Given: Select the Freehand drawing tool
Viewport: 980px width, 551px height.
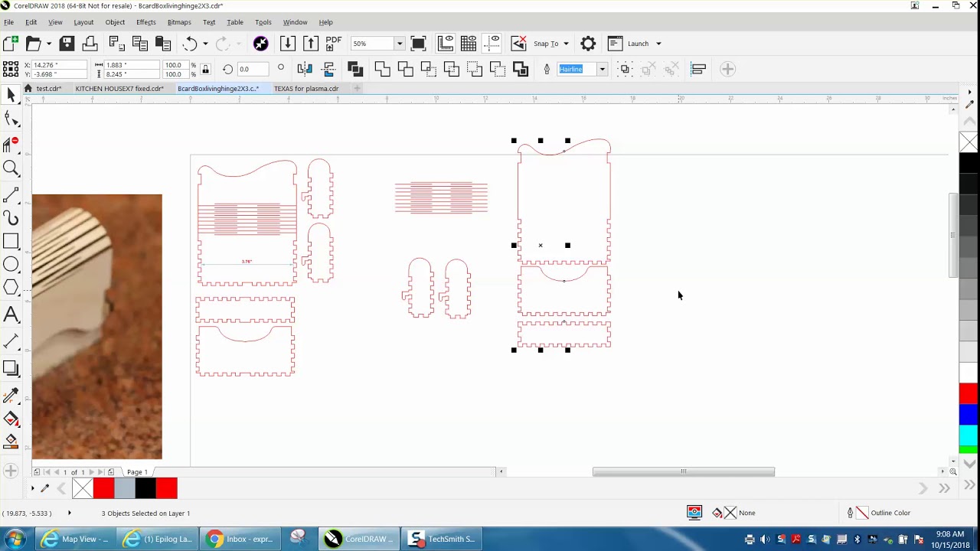Looking at the screenshot, I should [x=11, y=194].
